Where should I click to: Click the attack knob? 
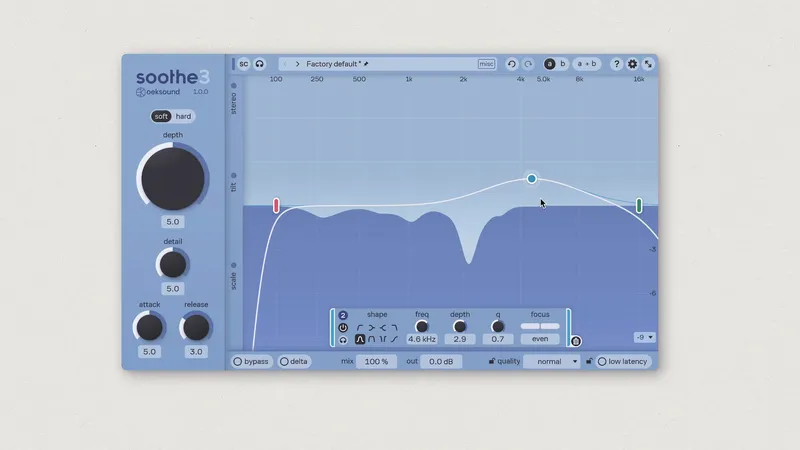149,327
